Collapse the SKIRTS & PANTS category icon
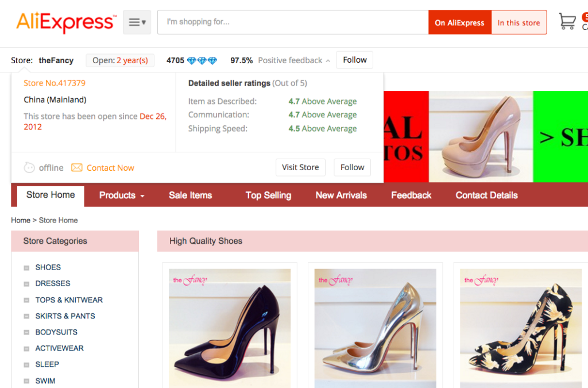Screen dimensions: 588x388 point(26,316)
